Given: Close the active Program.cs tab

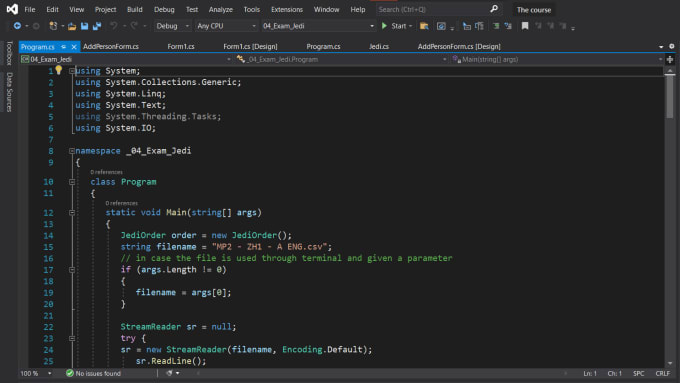Looking at the screenshot, I should (x=74, y=46).
